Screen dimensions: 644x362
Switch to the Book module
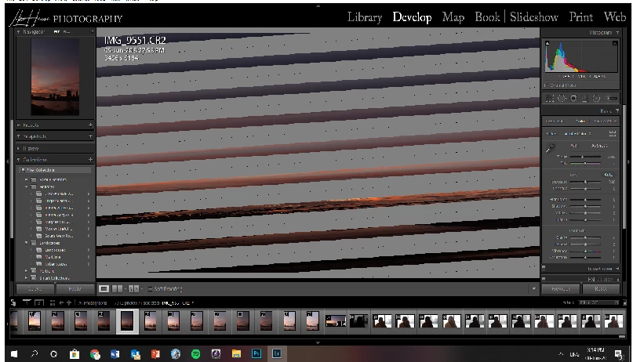(x=487, y=16)
